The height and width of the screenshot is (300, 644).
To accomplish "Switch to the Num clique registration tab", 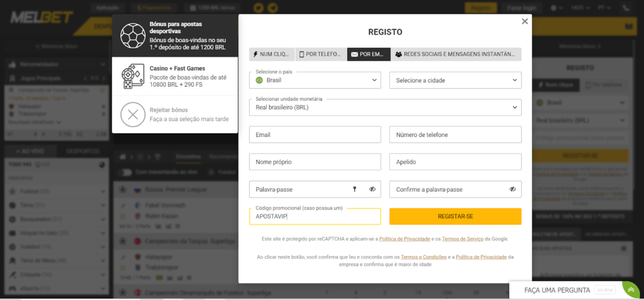I will (272, 54).
